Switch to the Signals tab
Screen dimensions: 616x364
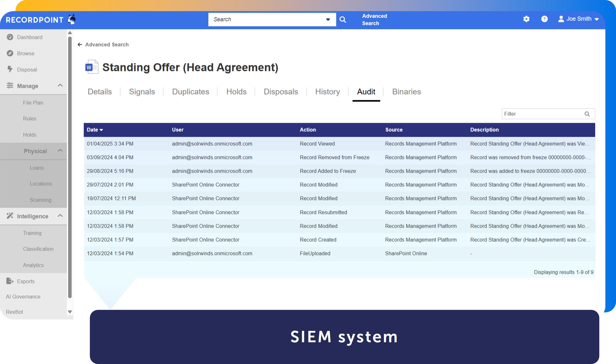(142, 92)
